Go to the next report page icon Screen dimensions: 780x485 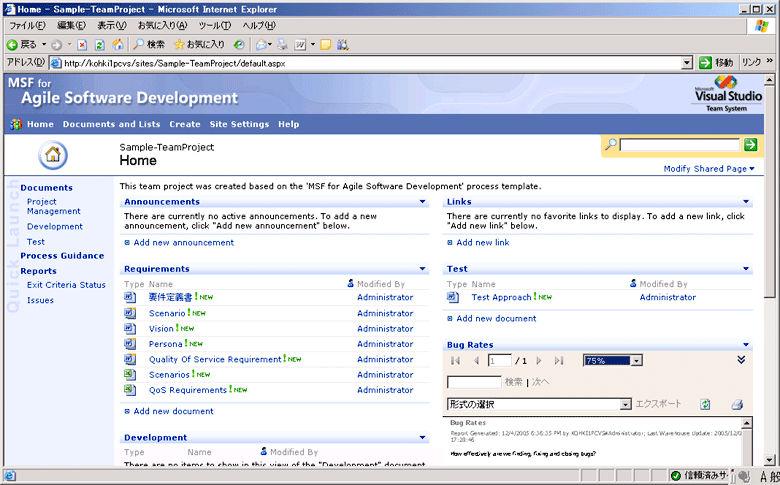(539, 361)
